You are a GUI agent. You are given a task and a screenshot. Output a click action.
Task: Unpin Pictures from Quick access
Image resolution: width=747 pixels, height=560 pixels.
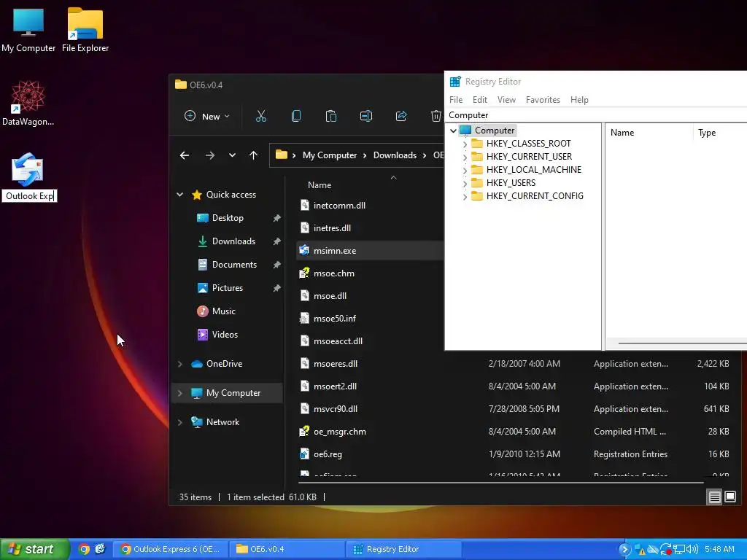tap(276, 288)
